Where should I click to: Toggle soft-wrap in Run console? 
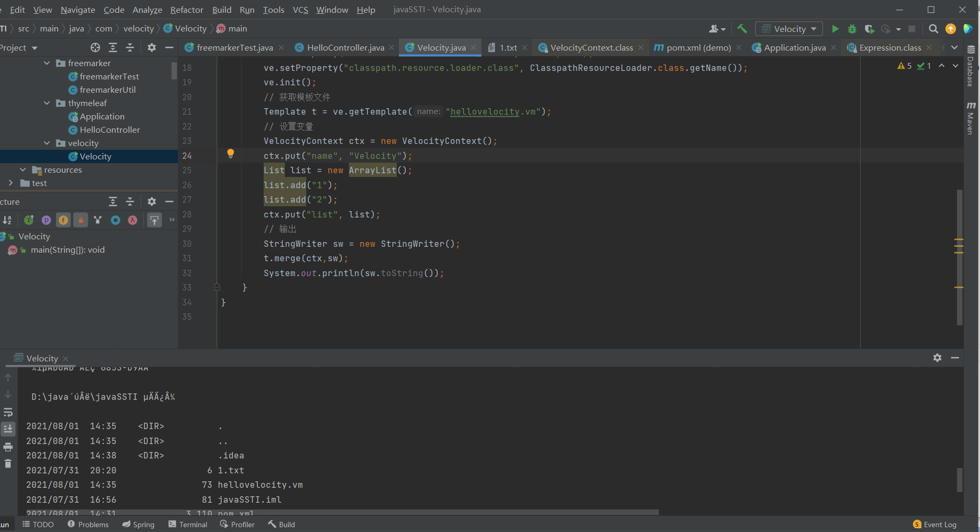8,412
